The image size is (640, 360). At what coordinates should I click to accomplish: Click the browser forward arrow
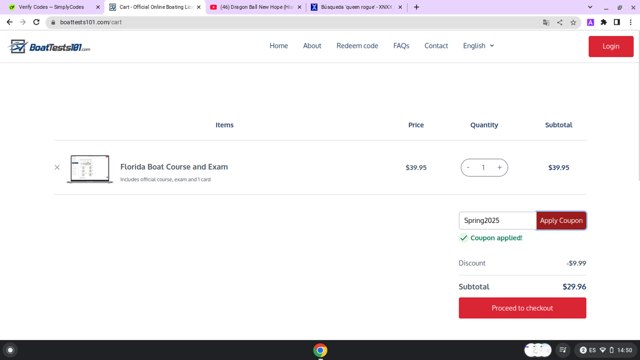[x=23, y=22]
